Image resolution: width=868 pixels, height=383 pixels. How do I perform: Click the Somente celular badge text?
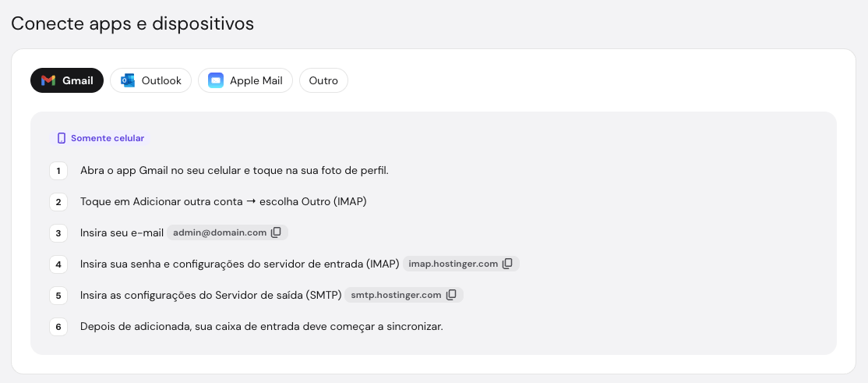[x=108, y=139]
